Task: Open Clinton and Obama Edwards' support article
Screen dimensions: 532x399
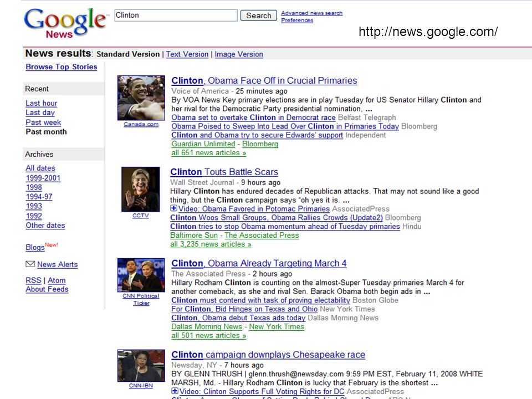Action: click(x=257, y=135)
